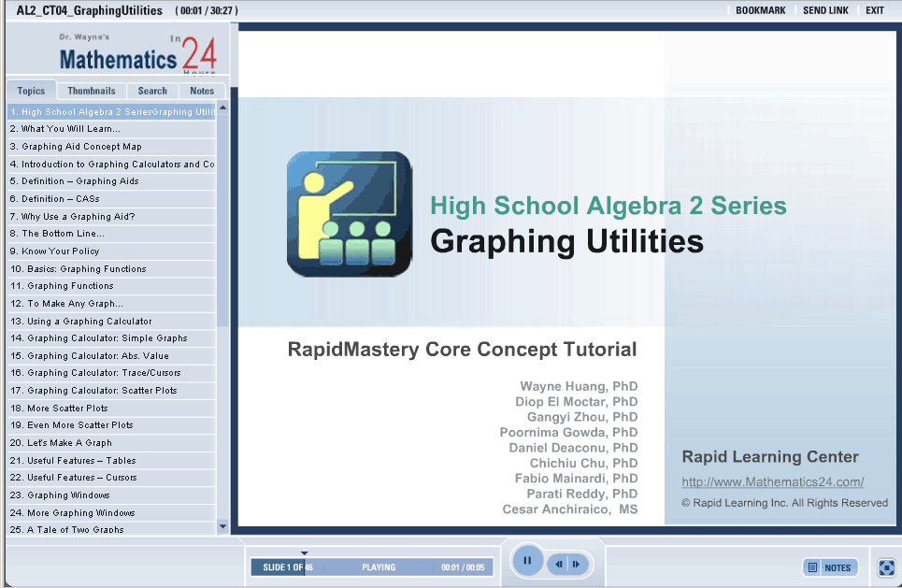Advance to the next slide

[x=578, y=564]
